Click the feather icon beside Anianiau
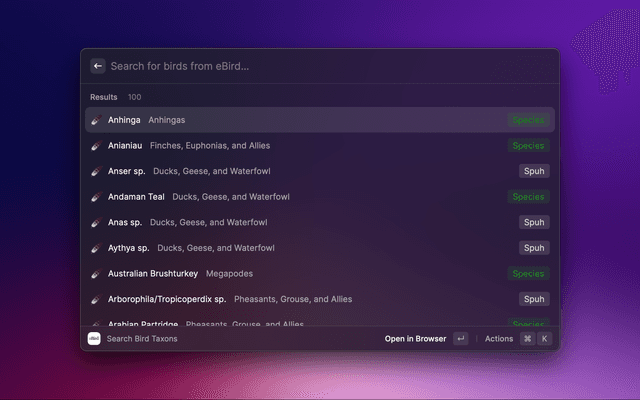This screenshot has height=400, width=640. [x=95, y=146]
